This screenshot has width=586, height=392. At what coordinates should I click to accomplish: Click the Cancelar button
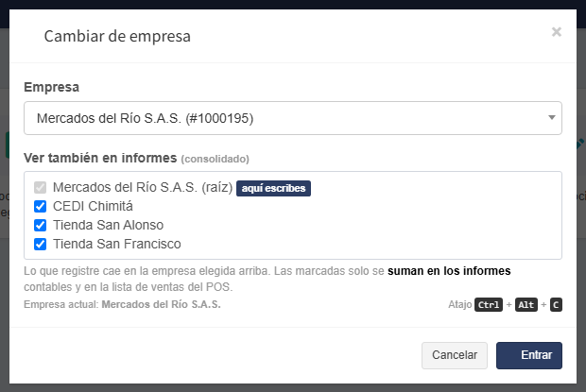point(455,355)
